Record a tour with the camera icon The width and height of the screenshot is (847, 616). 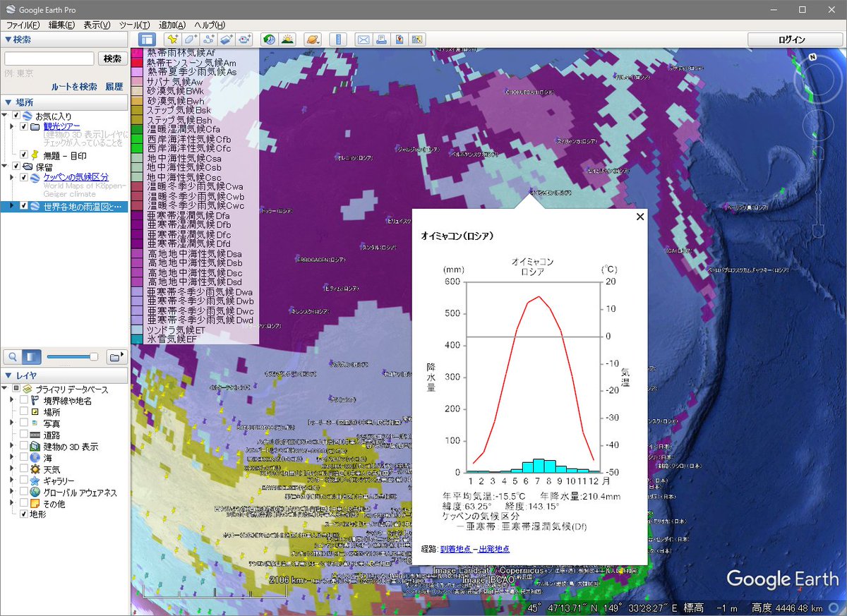tap(245, 40)
